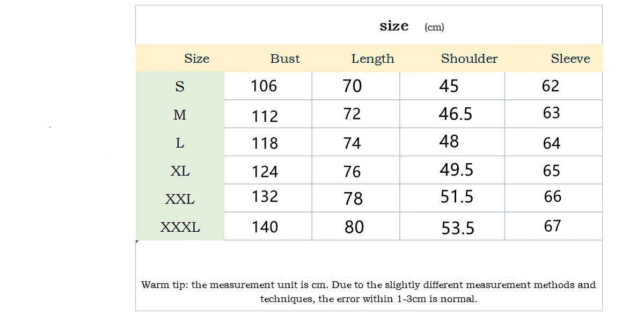The image size is (644, 316).
Task: Select the Size column header
Action: 196,58
